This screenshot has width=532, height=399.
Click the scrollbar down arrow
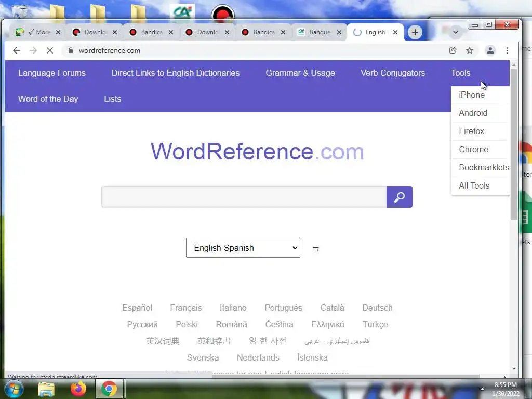click(514, 369)
